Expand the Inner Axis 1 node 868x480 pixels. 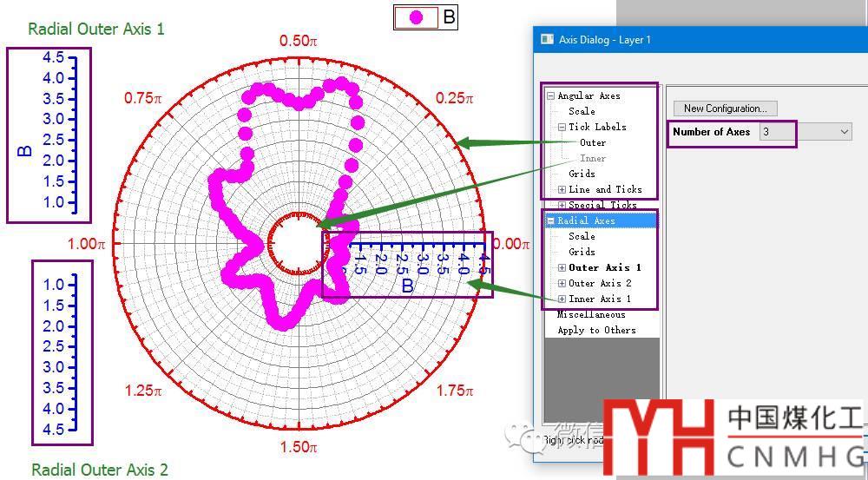[x=562, y=299]
